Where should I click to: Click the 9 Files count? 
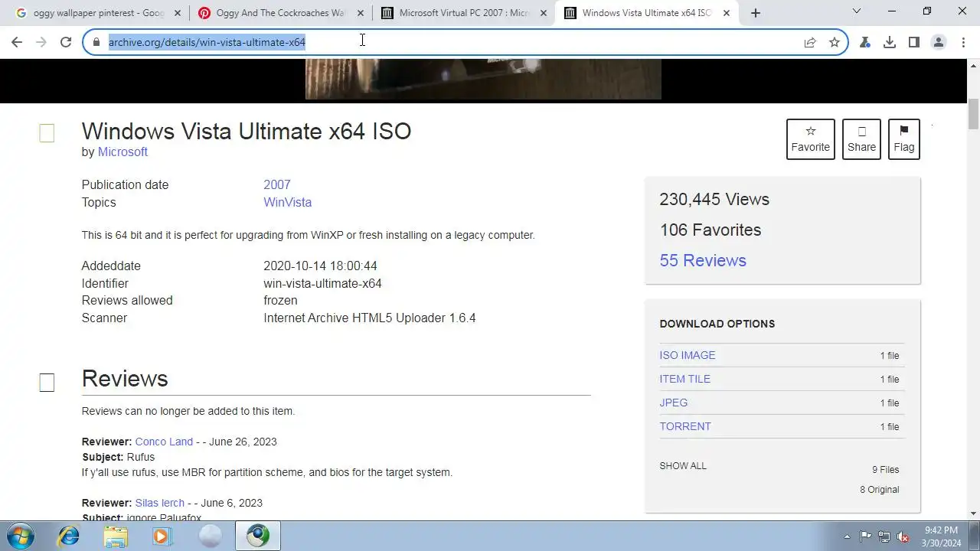(886, 470)
